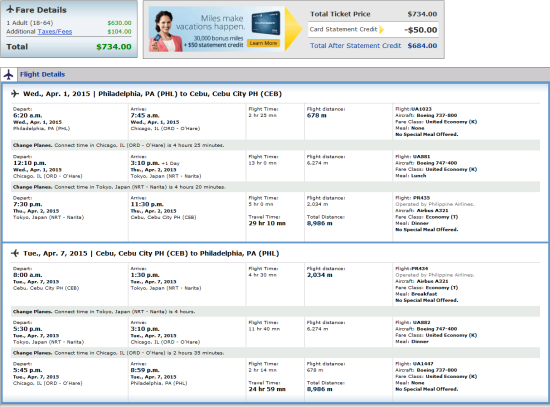
Task: Click the 5:45 p.m. Chicago departure time
Action: [28, 370]
